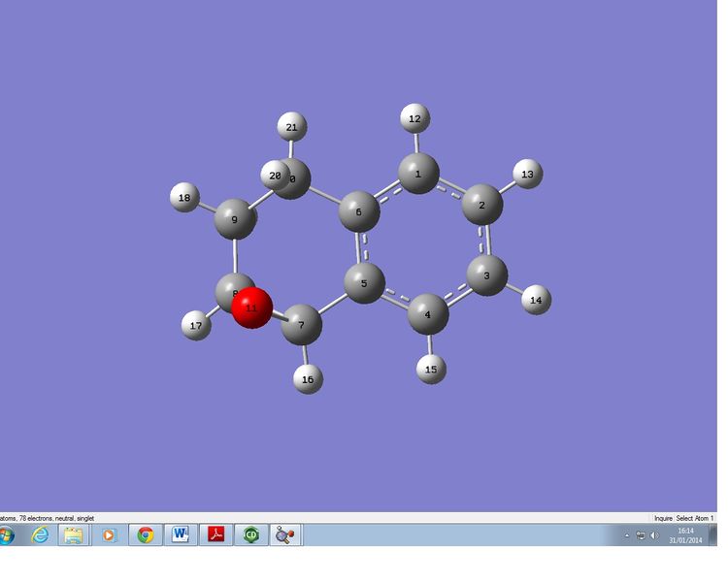Select the GaussView taskbar icon

tap(286, 535)
